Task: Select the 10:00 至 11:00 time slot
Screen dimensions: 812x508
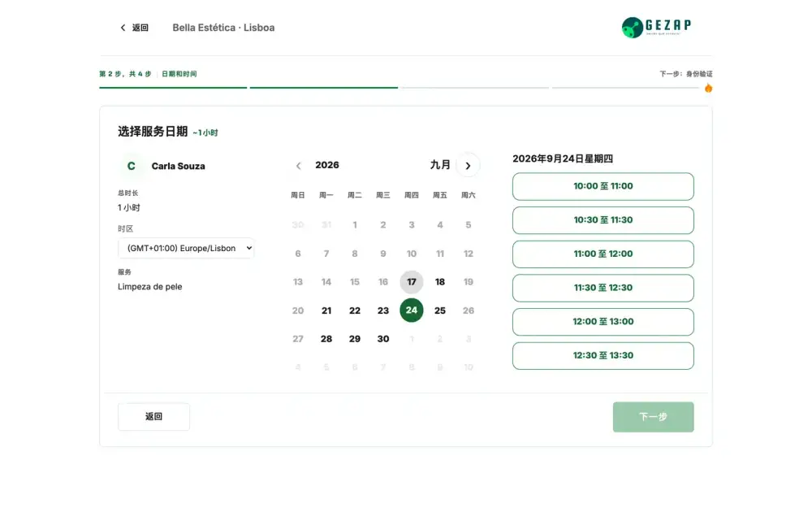Action: pyautogui.click(x=603, y=187)
